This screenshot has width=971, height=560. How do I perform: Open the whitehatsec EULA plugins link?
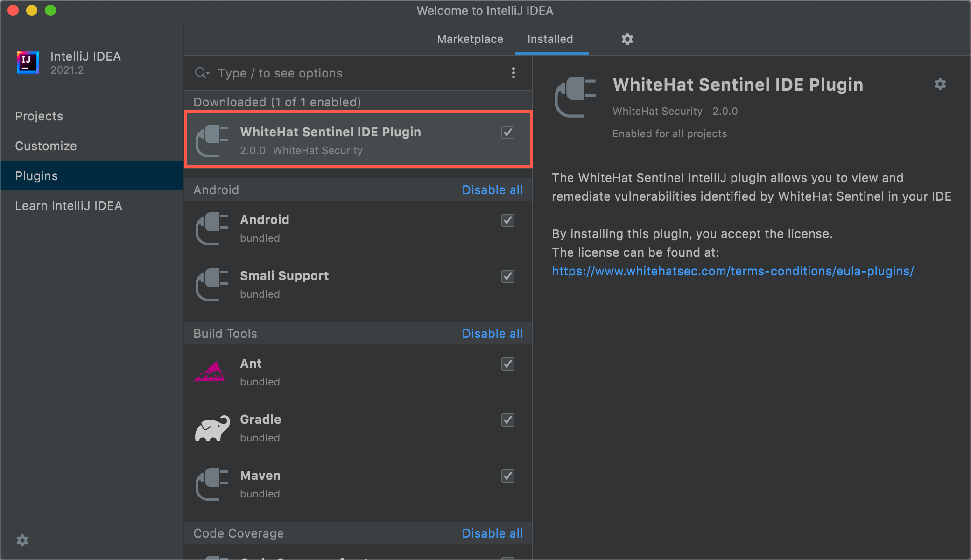tap(732, 271)
